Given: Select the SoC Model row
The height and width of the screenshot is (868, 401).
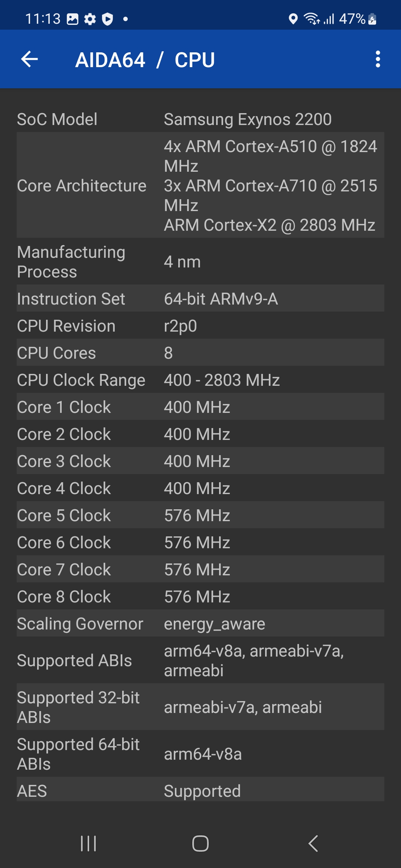Looking at the screenshot, I should tap(200, 119).
